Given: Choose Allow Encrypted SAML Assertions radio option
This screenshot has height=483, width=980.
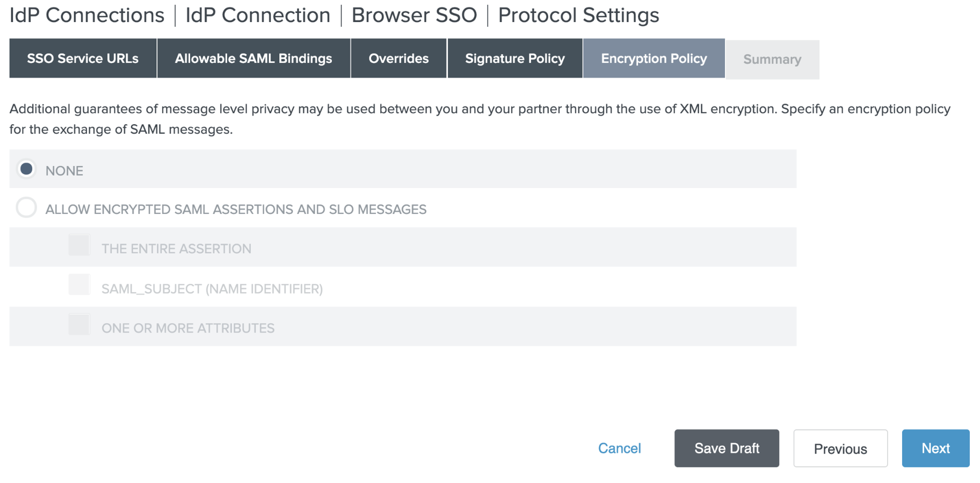Looking at the screenshot, I should (26, 208).
